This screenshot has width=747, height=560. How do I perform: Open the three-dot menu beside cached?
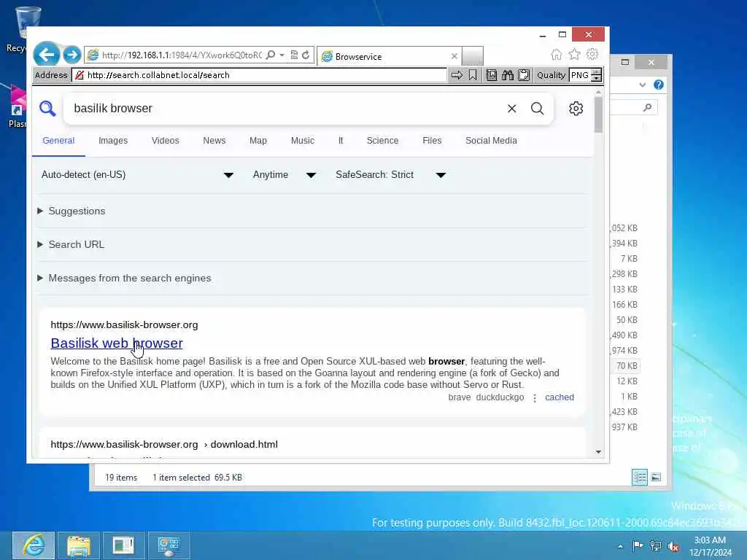click(x=535, y=397)
